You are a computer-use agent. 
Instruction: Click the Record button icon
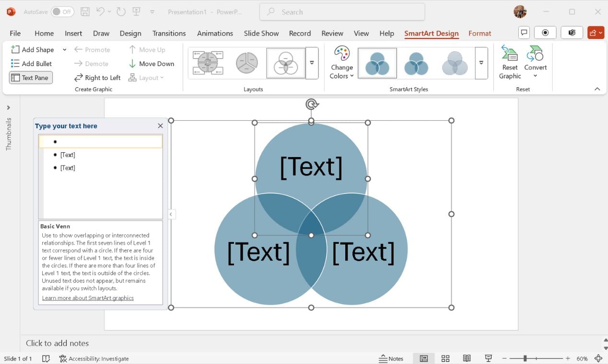click(x=545, y=33)
